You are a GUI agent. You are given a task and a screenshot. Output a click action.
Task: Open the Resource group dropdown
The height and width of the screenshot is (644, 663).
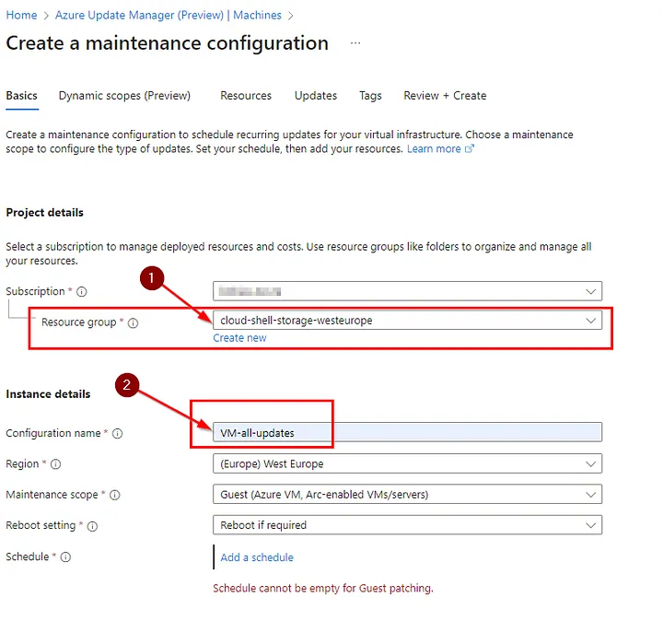[x=407, y=321]
